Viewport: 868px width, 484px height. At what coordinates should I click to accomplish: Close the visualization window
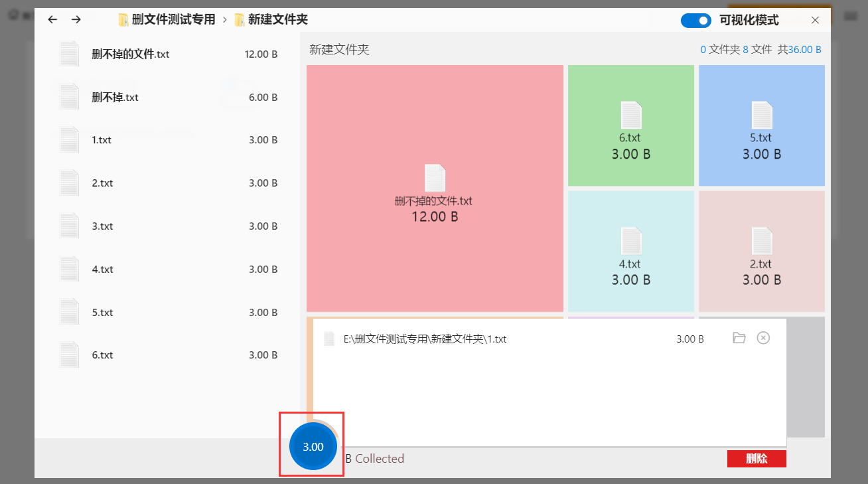point(816,21)
